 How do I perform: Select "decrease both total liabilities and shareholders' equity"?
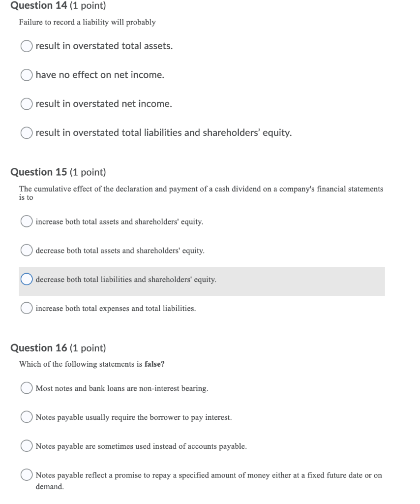(27, 279)
